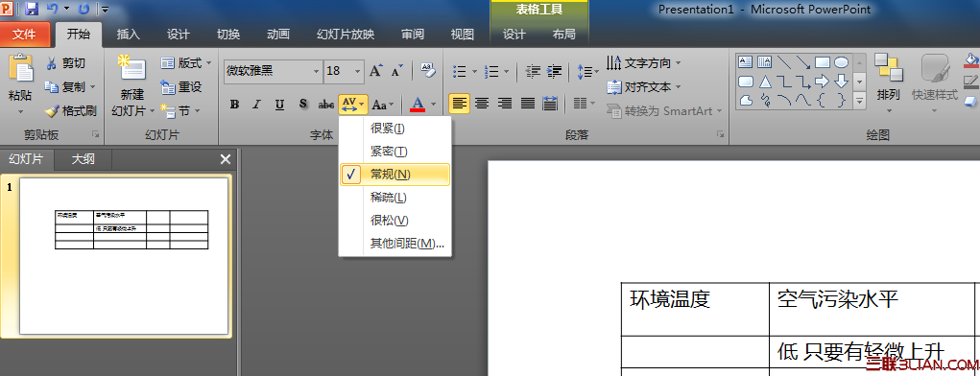Increase list indent level
Screen dimensions: 980x376
pyautogui.click(x=555, y=71)
